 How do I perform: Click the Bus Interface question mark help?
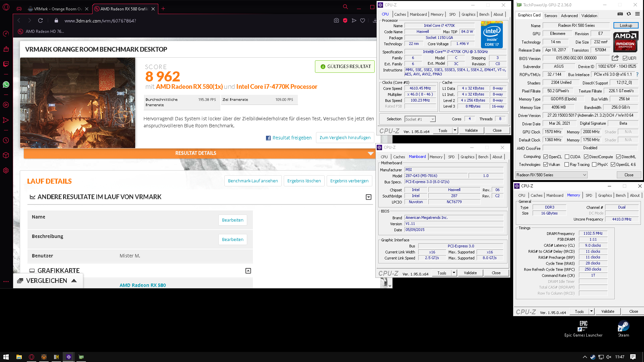637,74
